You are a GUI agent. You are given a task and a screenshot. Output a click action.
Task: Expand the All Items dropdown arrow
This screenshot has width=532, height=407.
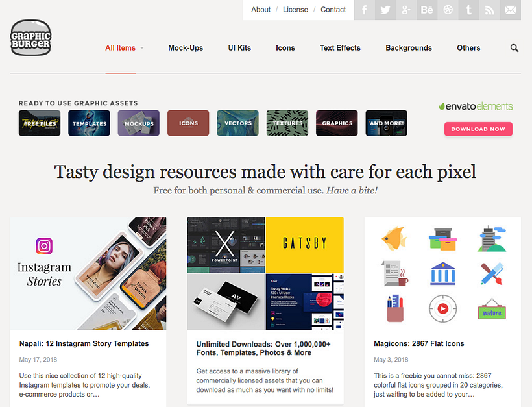point(142,48)
